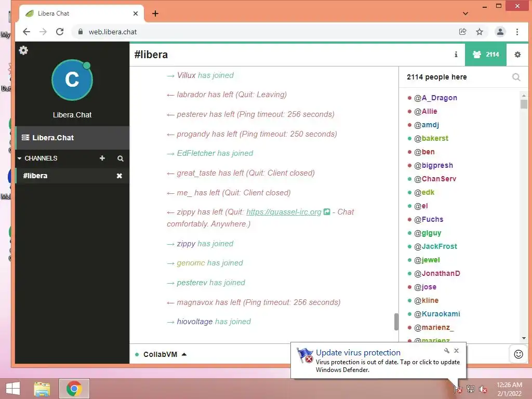
Task: Select user @JackFrost
Action: point(435,246)
